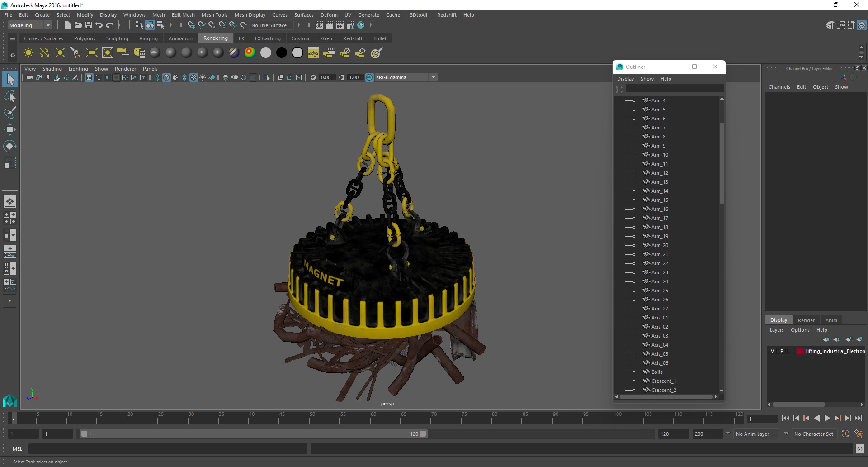
Task: Switch to the Render layer tab
Action: click(x=806, y=320)
